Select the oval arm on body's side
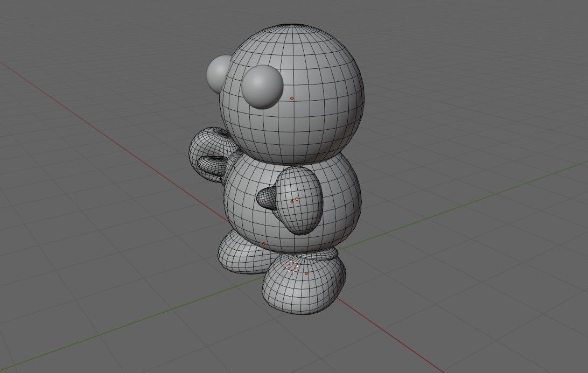The image size is (588, 373). click(299, 201)
